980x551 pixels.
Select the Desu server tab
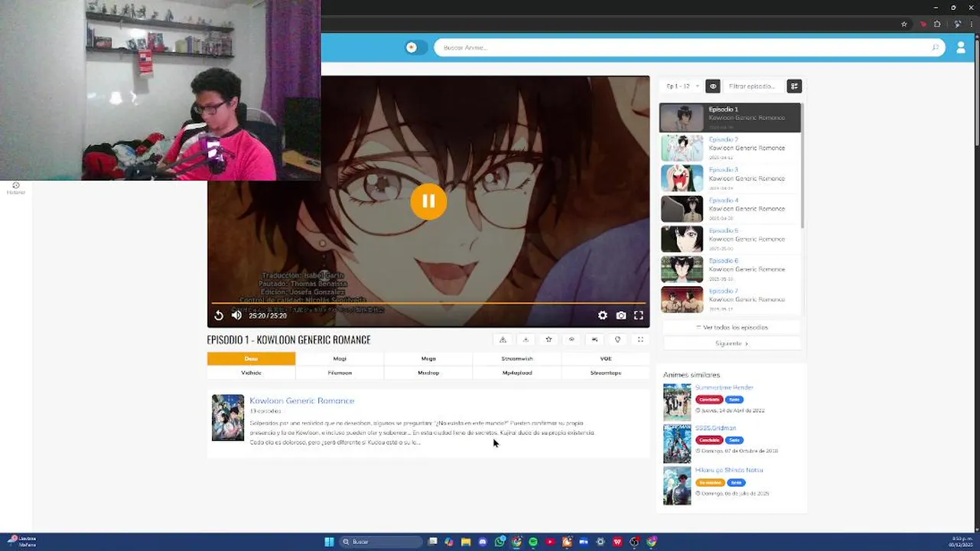pos(251,358)
